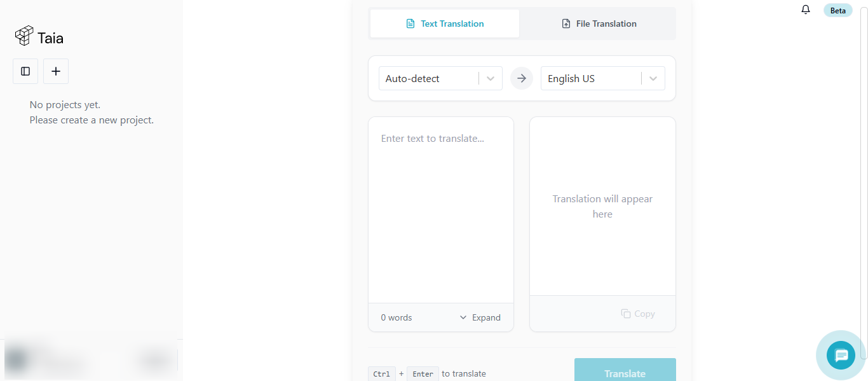
Task: Open the chat support bubble
Action: point(841,355)
